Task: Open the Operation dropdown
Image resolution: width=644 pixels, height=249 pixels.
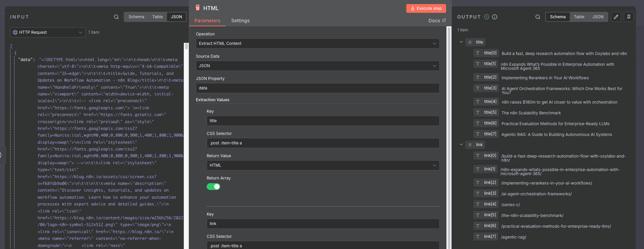Action: [318, 44]
